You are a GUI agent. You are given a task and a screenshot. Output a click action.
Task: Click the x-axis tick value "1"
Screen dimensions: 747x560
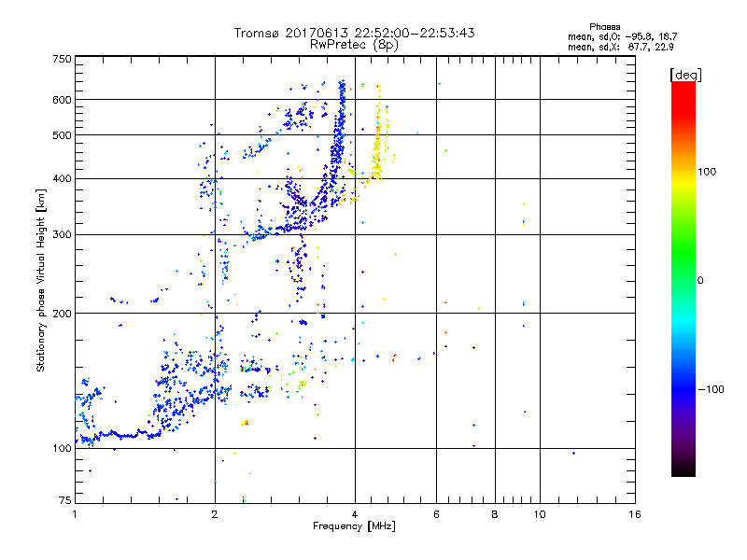75,514
